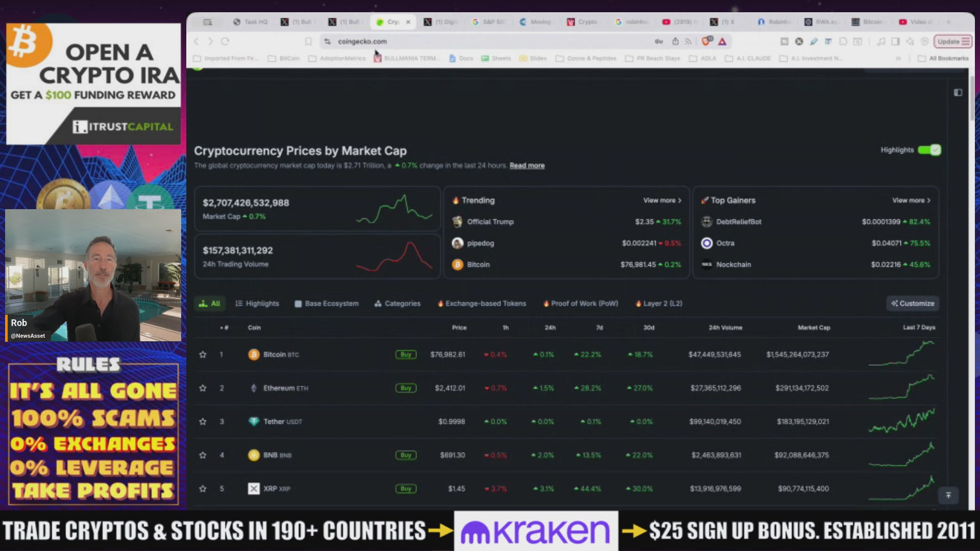Star Tether as a favorite

click(203, 422)
